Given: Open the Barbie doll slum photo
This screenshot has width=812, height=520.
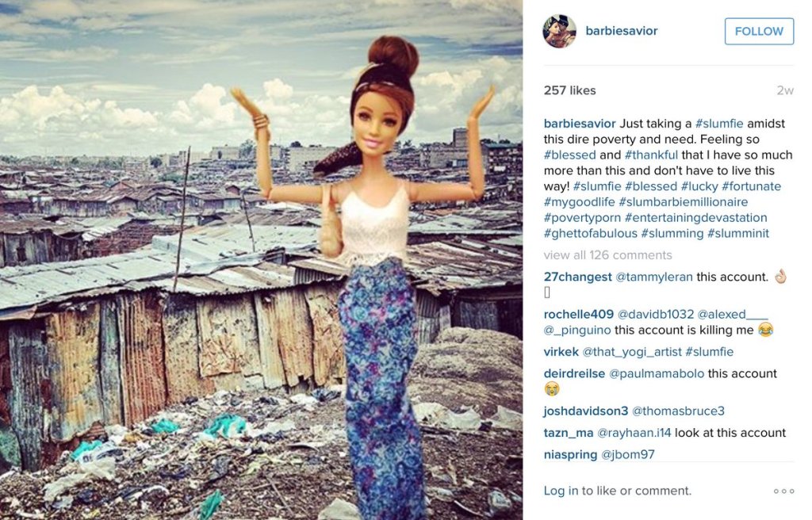Looking at the screenshot, I should [x=261, y=260].
